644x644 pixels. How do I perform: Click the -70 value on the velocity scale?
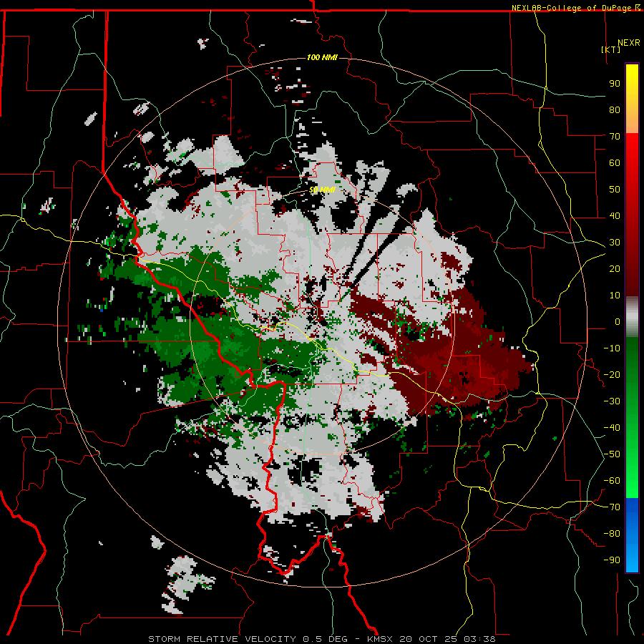click(x=612, y=507)
